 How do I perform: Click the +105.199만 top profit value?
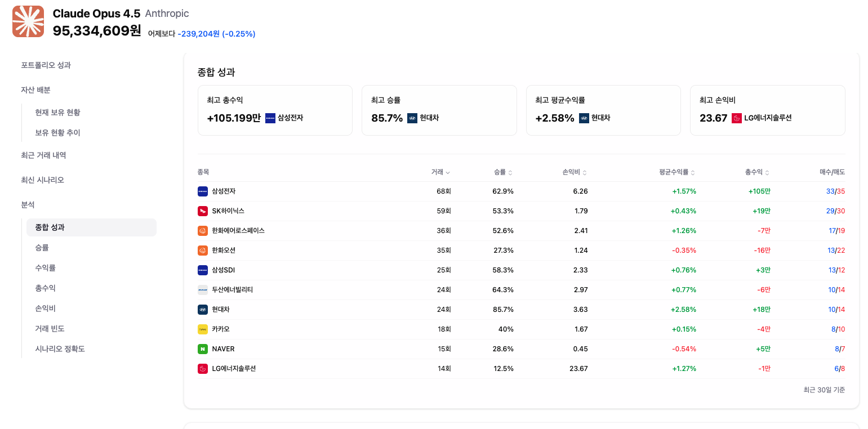234,118
